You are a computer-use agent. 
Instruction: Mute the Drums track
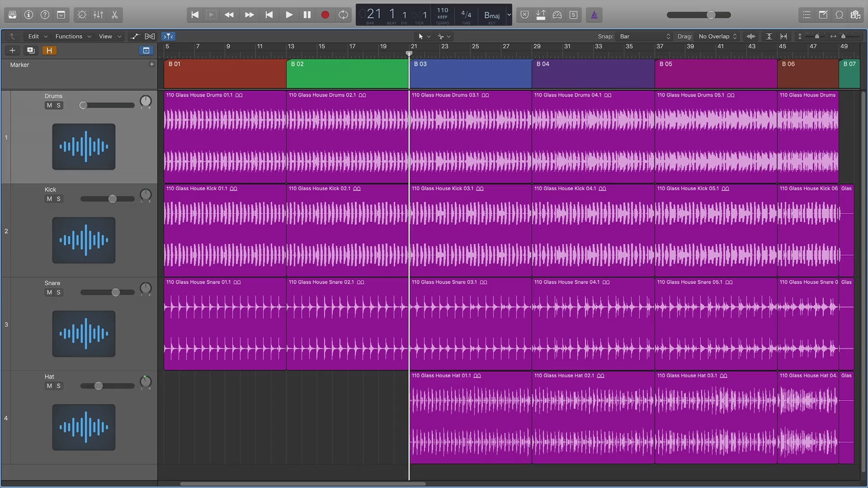[x=49, y=105]
